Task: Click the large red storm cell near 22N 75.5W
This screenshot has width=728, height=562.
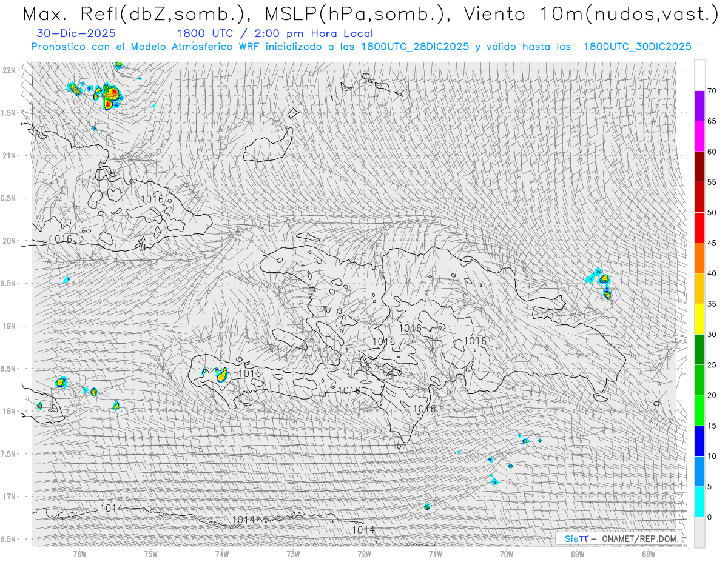Action: [111, 96]
